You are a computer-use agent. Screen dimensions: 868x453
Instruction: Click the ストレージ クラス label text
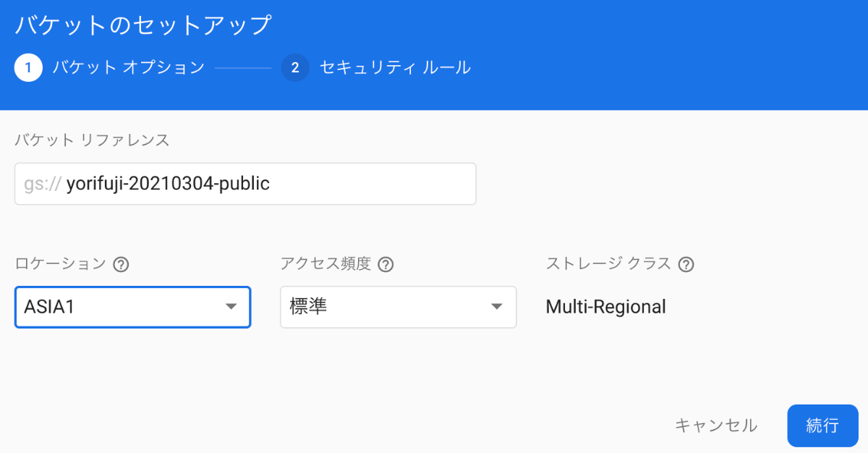click(609, 264)
